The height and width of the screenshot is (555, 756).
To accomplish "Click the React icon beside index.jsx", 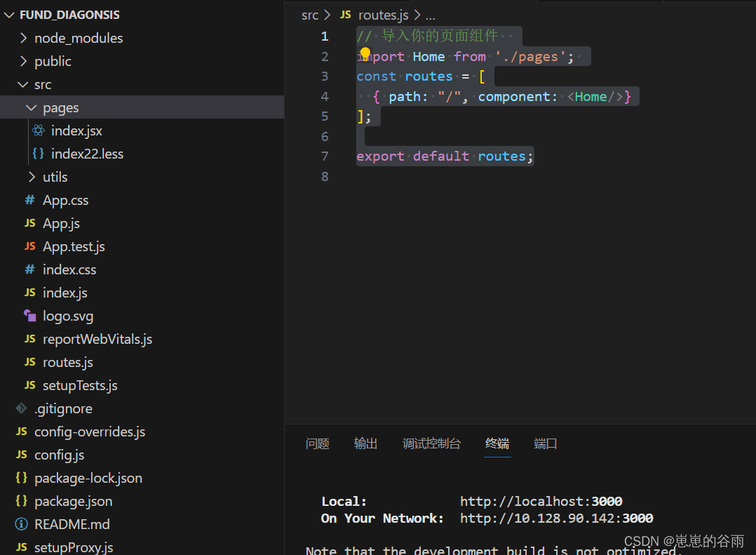I will coord(38,131).
